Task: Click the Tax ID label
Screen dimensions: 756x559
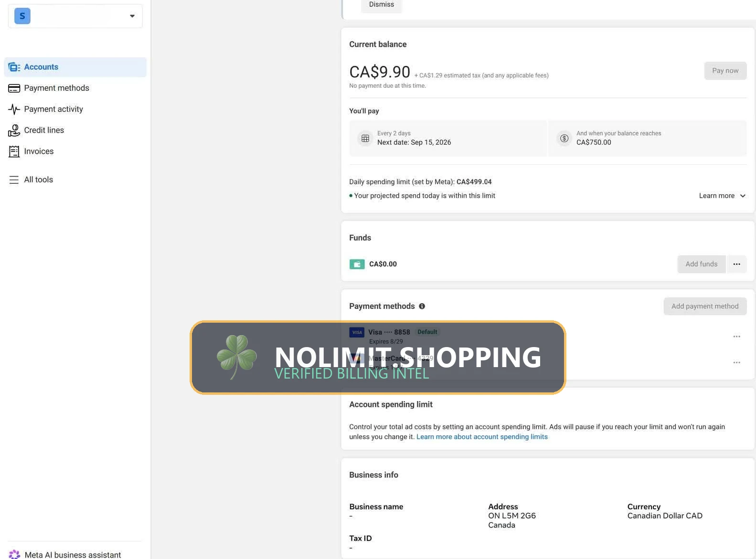Action: 361,538
